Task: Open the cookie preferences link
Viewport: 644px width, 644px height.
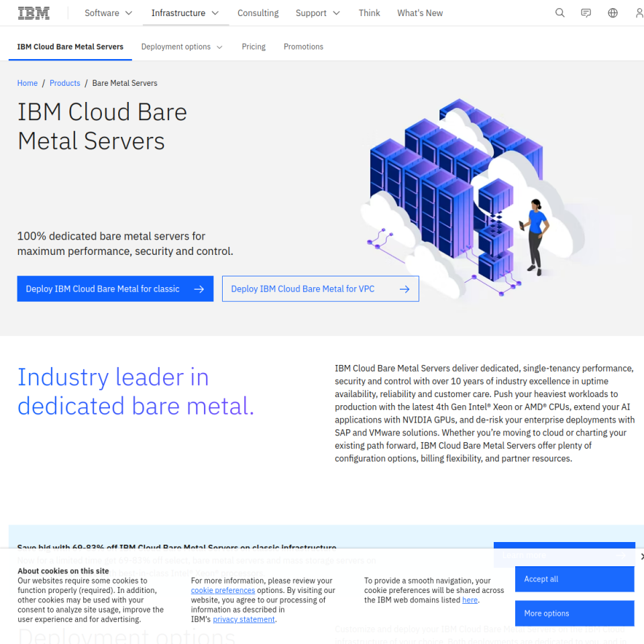Action: pos(223,590)
